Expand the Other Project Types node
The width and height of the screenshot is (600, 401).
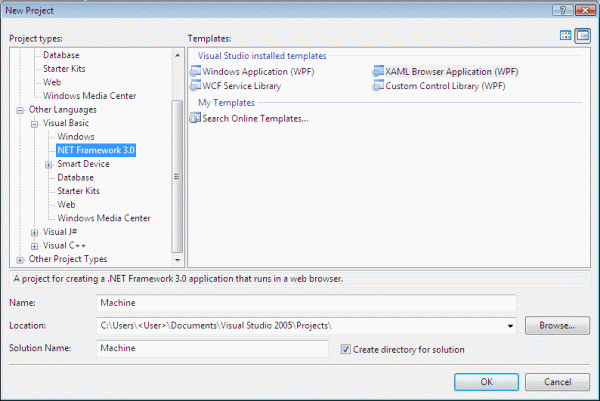tap(20, 260)
